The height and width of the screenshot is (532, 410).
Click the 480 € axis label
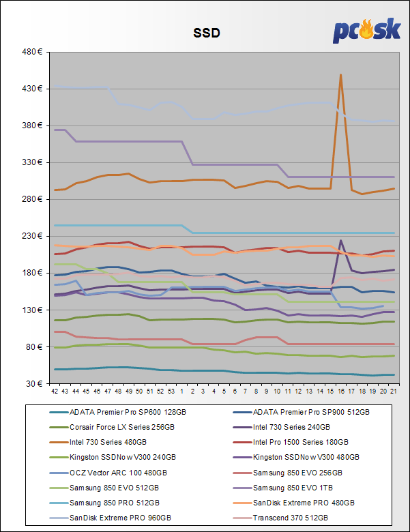[x=32, y=52]
